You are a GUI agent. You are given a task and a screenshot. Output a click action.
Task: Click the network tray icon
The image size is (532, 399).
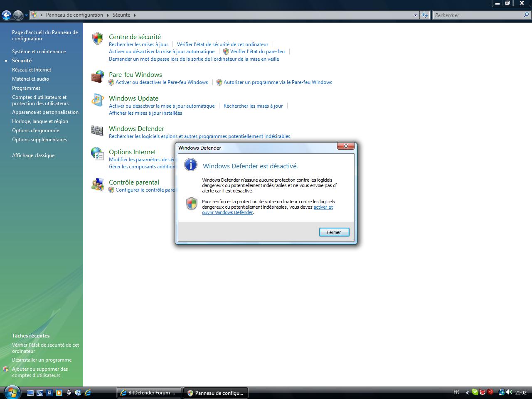click(501, 392)
